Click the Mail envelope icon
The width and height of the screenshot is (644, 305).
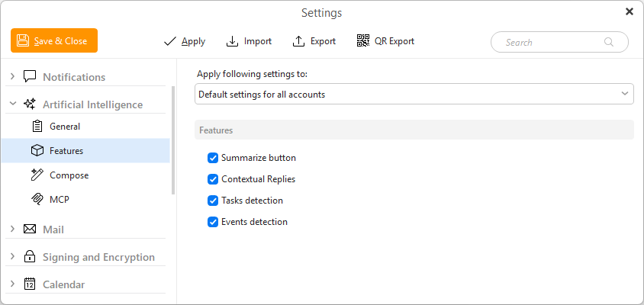[x=30, y=229]
